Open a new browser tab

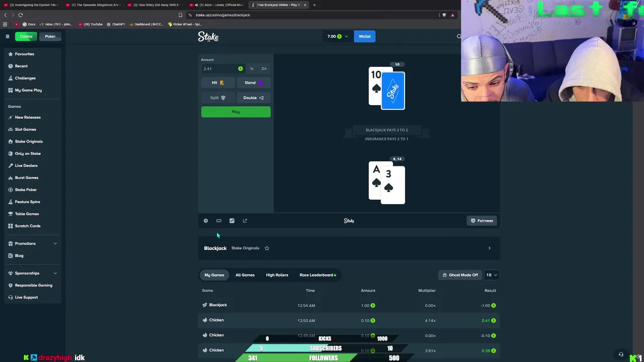pos(314,5)
